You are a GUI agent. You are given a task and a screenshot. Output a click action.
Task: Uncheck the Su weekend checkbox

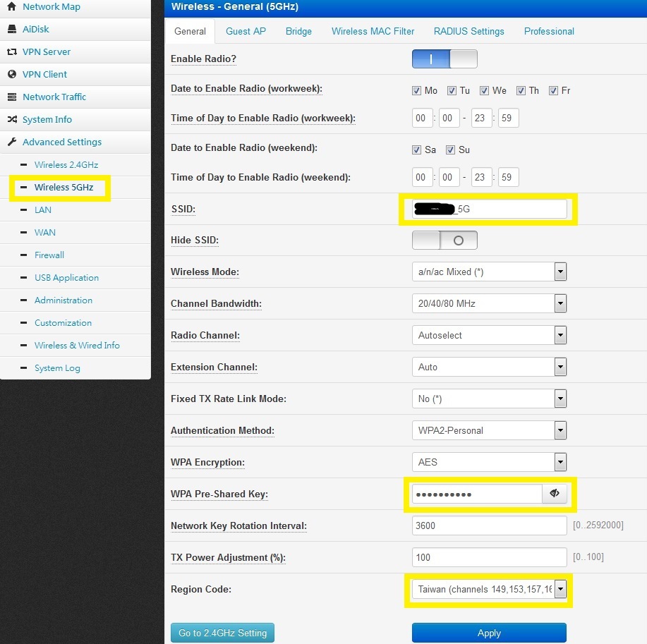pos(450,150)
